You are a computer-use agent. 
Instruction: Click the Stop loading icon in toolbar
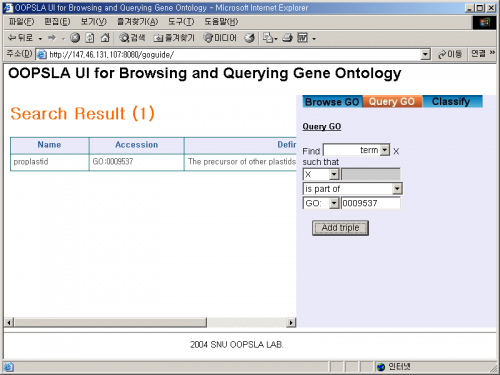[75, 38]
